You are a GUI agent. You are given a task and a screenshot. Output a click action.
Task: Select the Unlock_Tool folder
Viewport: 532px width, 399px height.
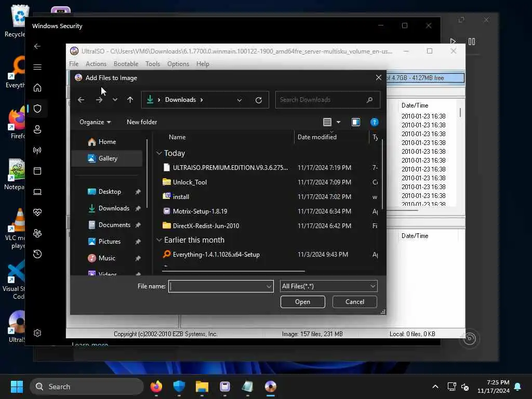click(190, 182)
